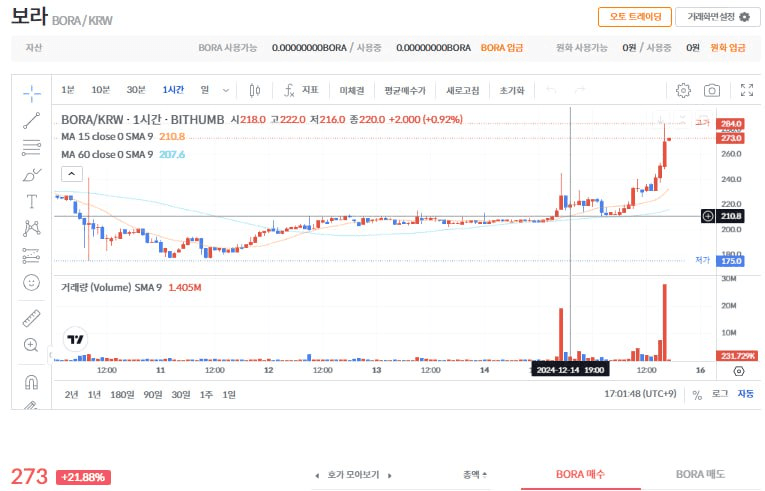Viewport: 765px width, 491px height.
Task: Click the 2024-12-14 19:00 time marker
Action: click(570, 370)
